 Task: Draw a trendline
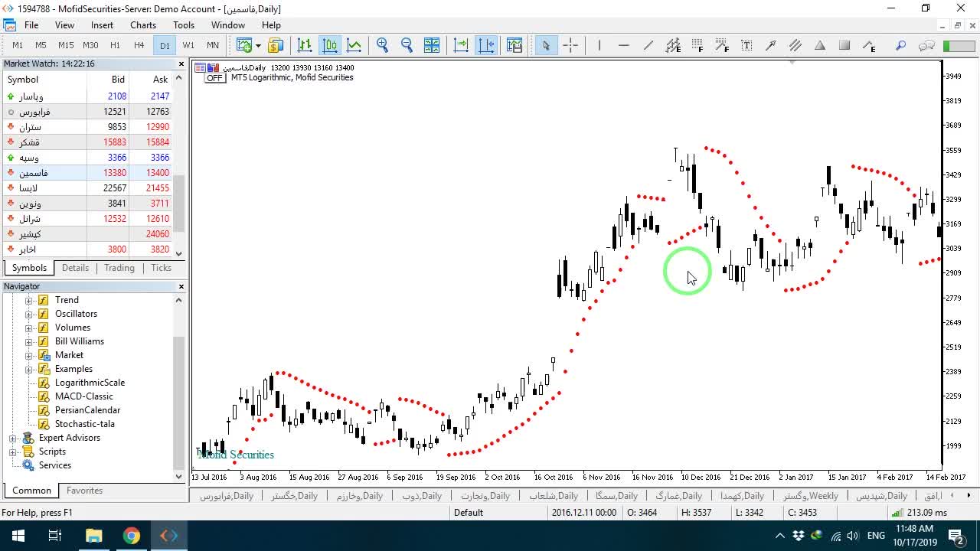click(648, 45)
